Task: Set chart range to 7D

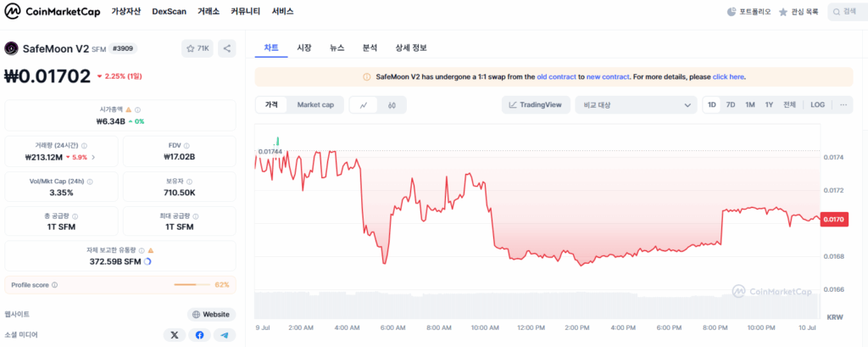Action: 731,104
